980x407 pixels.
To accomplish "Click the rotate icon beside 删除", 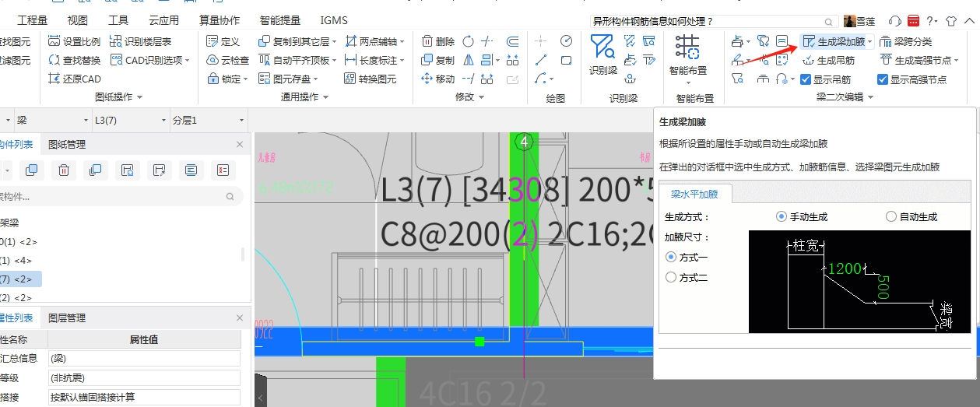I will 468,41.
